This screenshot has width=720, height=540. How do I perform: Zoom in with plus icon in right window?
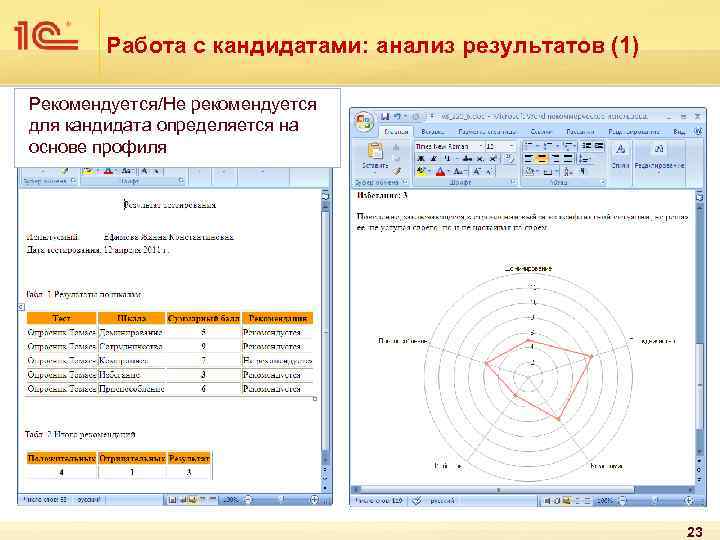[x=689, y=501]
